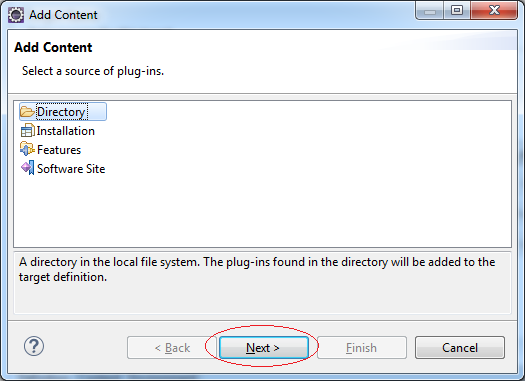This screenshot has width=525, height=381.
Task: Go to the next wizard page
Action: click(x=264, y=348)
